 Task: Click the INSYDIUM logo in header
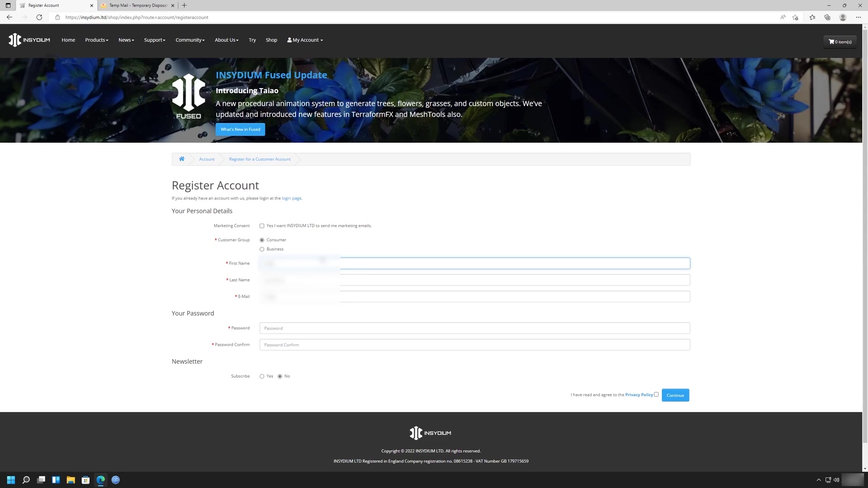click(x=29, y=40)
